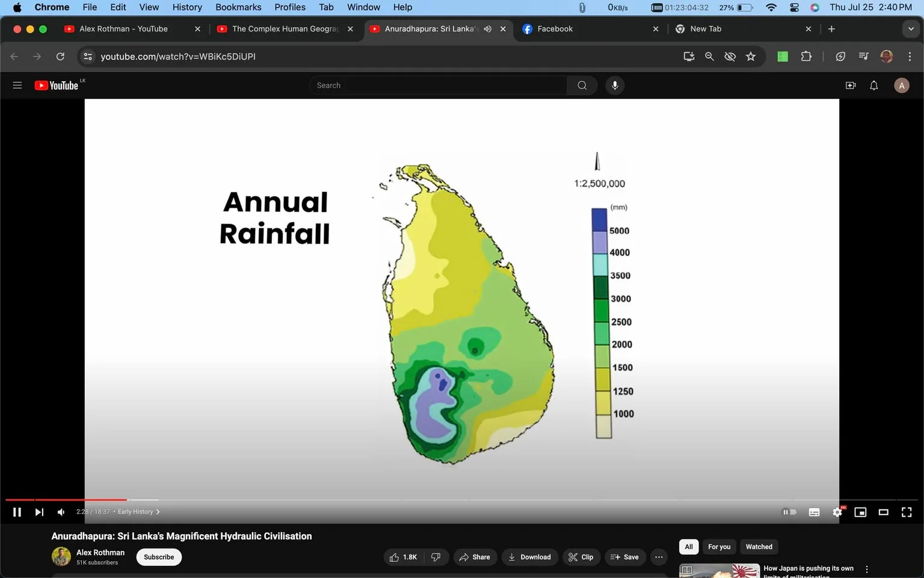Open Chrome profile avatar
Image resolution: width=924 pixels, height=578 pixels.
click(886, 57)
